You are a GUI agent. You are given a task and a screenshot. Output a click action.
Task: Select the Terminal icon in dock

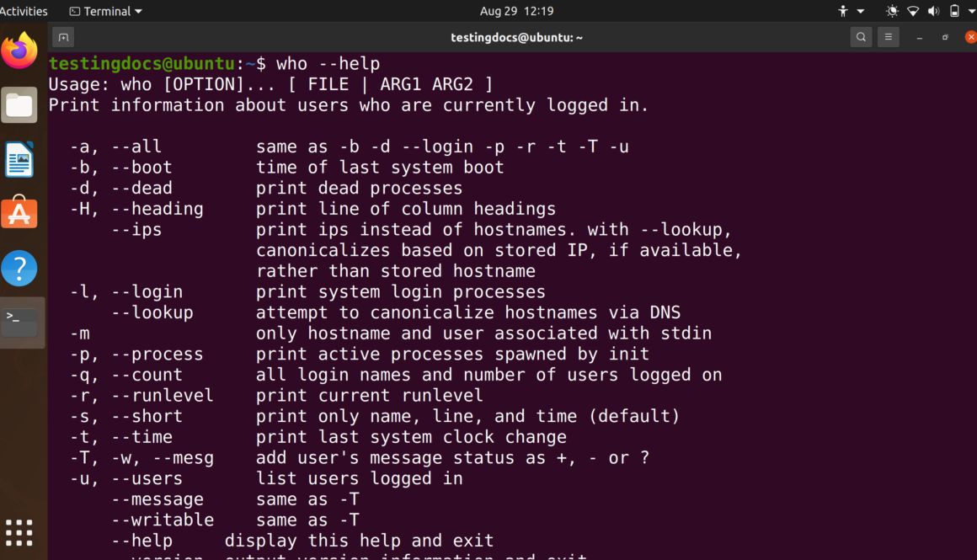click(19, 320)
